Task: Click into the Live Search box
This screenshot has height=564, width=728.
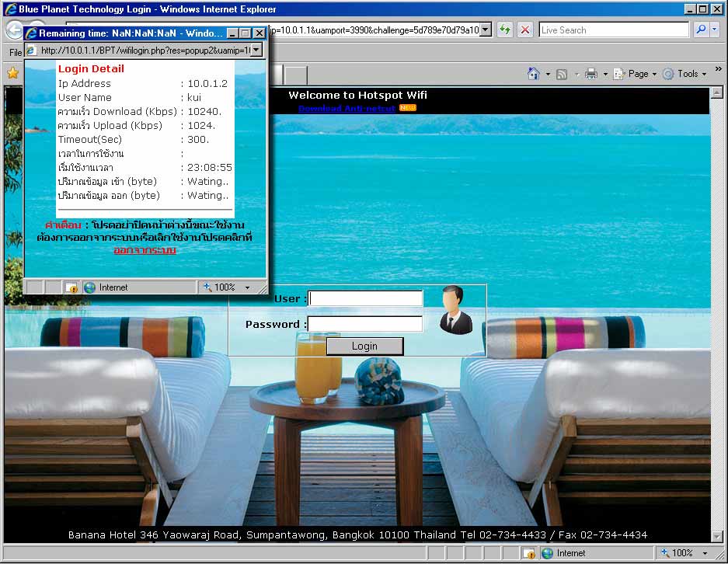Action: [x=614, y=30]
